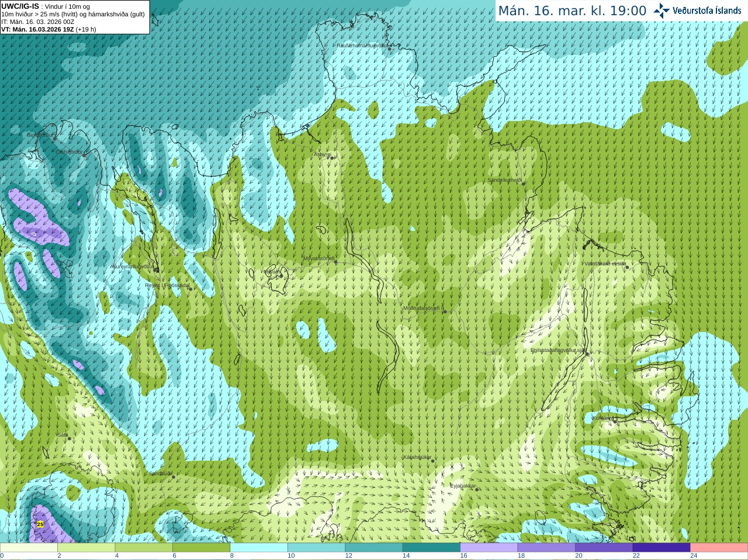Select the Reykir í Fnjóskadal station marker
Image resolution: width=748 pixels, height=560 pixels.
tap(190, 289)
